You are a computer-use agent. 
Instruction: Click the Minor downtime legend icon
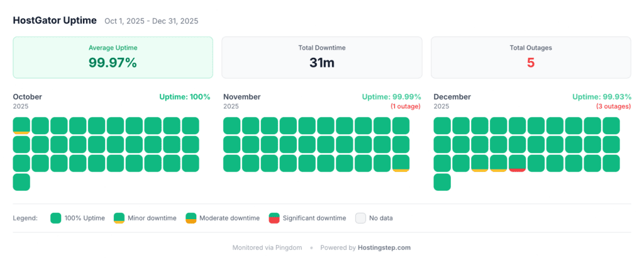pos(119,219)
